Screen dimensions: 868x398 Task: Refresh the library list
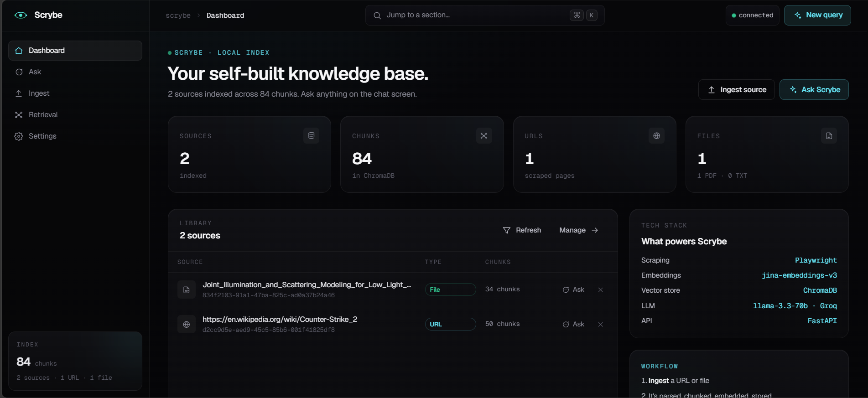pos(522,230)
